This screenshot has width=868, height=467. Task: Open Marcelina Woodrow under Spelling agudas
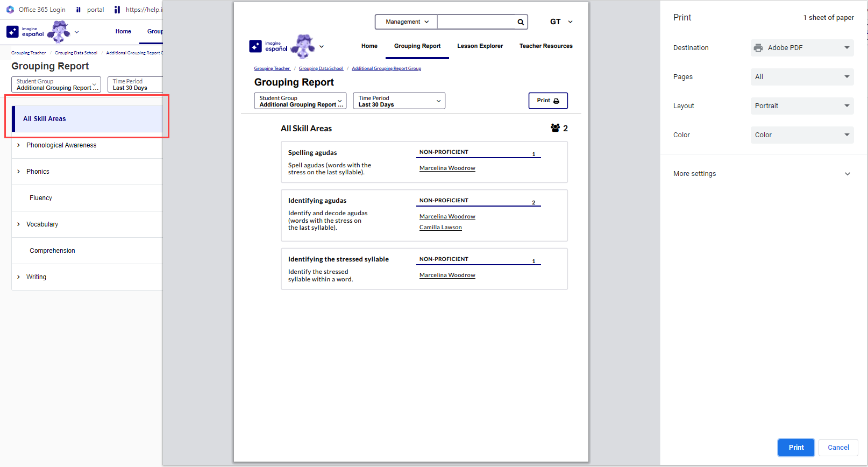447,168
